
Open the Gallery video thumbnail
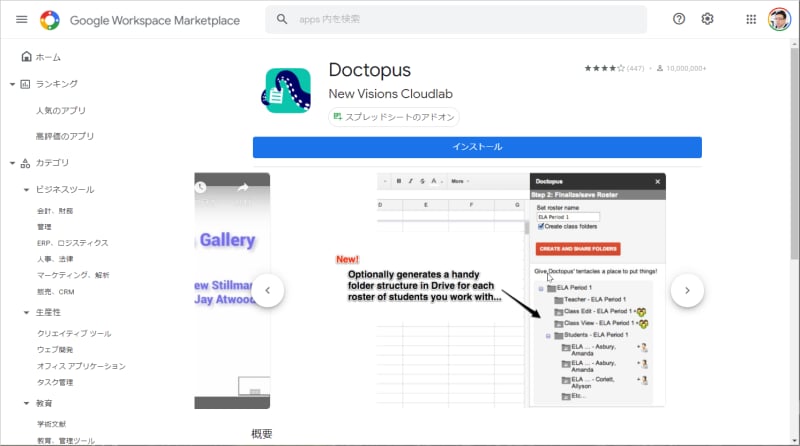pyautogui.click(x=232, y=291)
